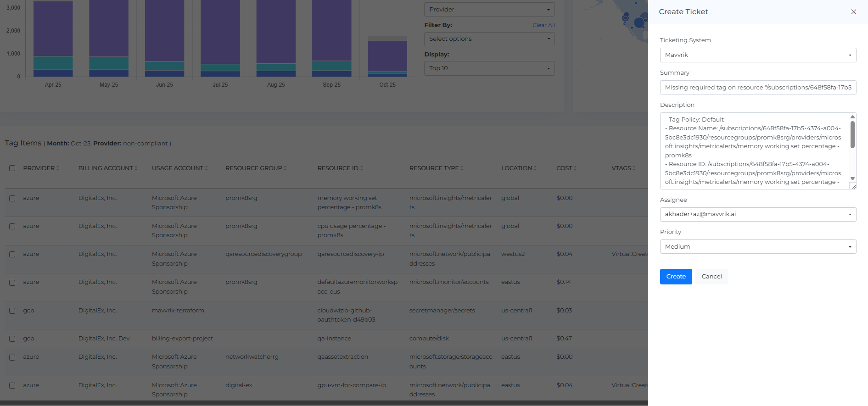Sort by Billing Account column icon

(136, 168)
